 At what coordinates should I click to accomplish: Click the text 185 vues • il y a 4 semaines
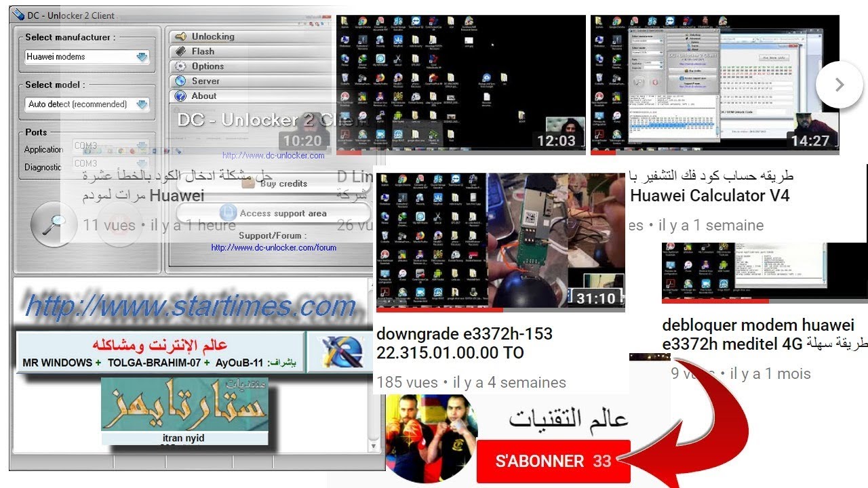471,382
